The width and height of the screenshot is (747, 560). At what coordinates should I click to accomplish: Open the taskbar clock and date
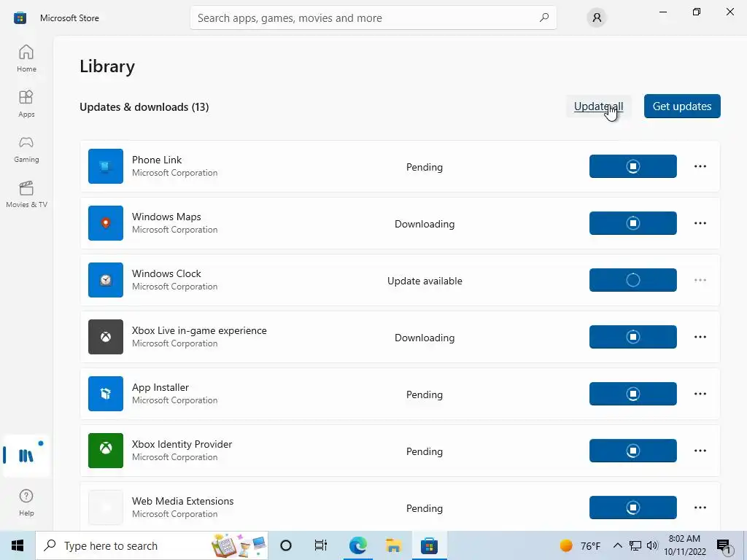click(x=684, y=545)
